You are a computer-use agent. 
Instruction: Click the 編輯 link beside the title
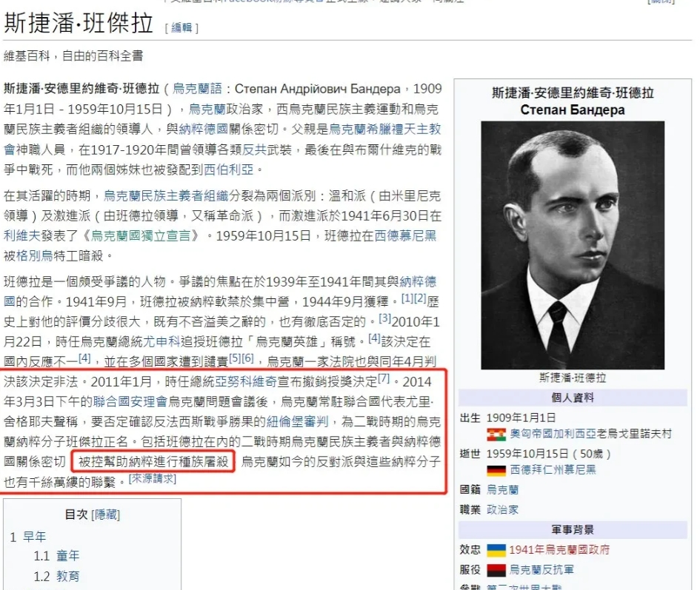click(x=181, y=27)
